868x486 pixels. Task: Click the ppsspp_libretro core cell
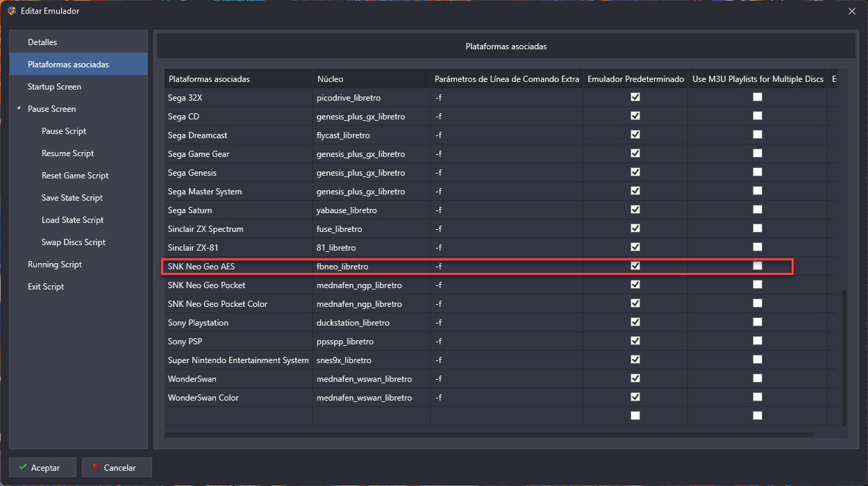point(372,341)
